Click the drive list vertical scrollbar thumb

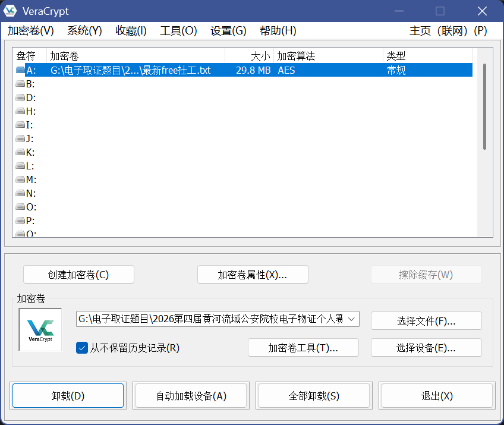(484, 107)
